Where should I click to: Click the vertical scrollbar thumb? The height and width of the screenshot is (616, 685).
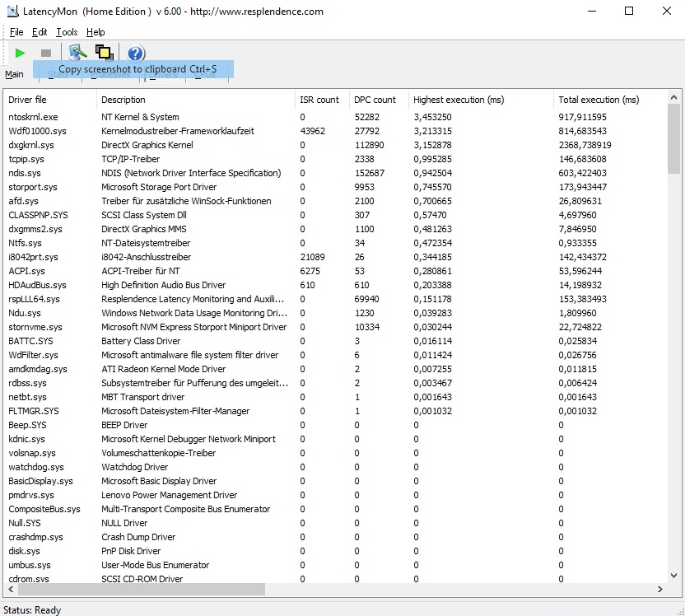point(673,139)
